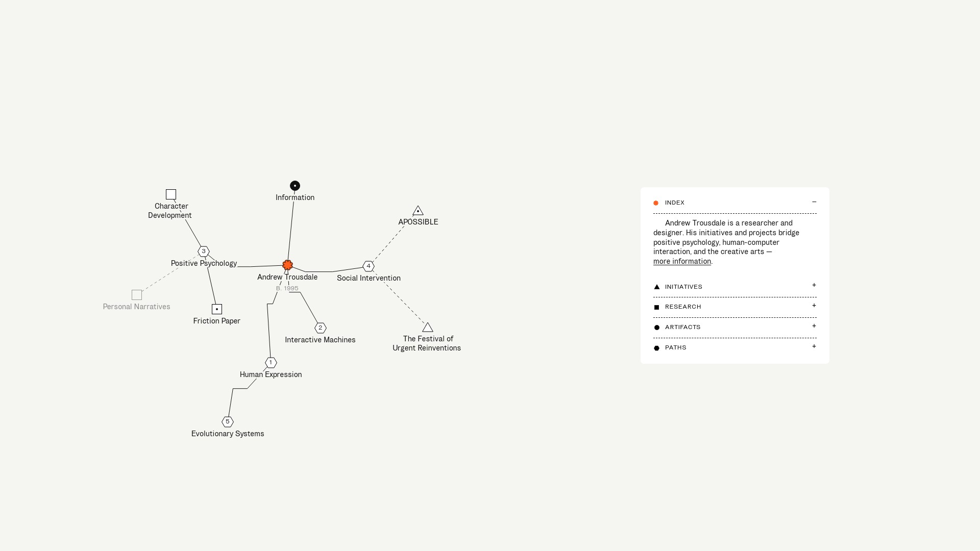
Task: Click the orange Andrew Trousdale center node
Action: [x=287, y=265]
